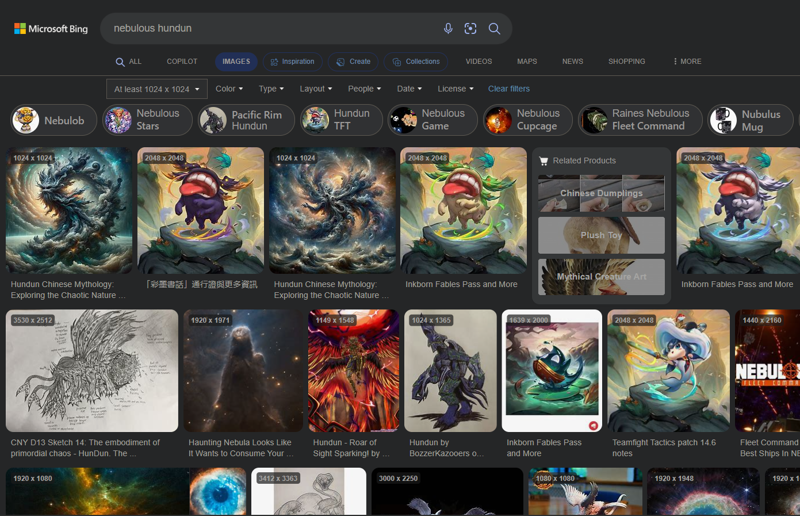Open 'Teamfight Tactics patch 14.6 notes' link
Viewport: 800px width, 516px height.
[x=664, y=448]
